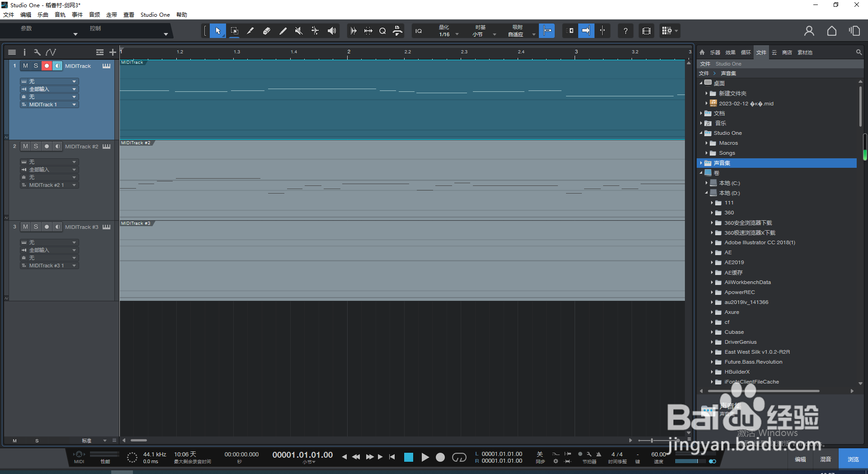Adjust horizontal zoom slider
The height and width of the screenshot is (474, 868).
(651, 440)
